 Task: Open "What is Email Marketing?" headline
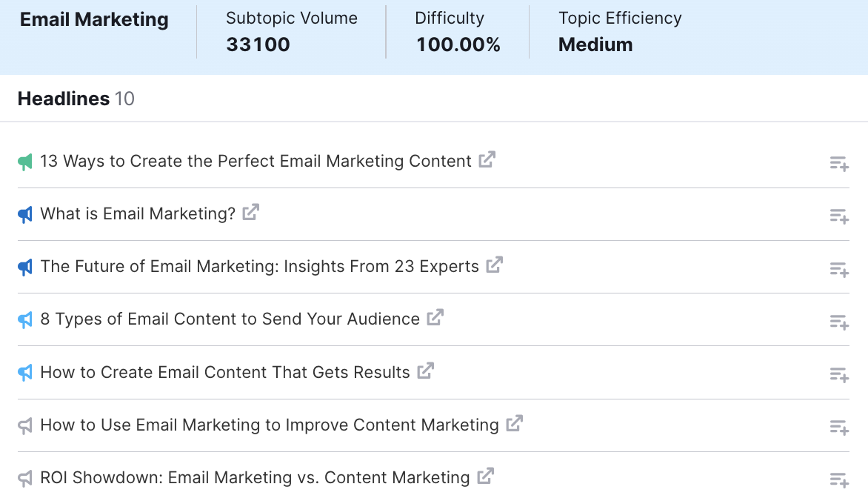tap(138, 213)
